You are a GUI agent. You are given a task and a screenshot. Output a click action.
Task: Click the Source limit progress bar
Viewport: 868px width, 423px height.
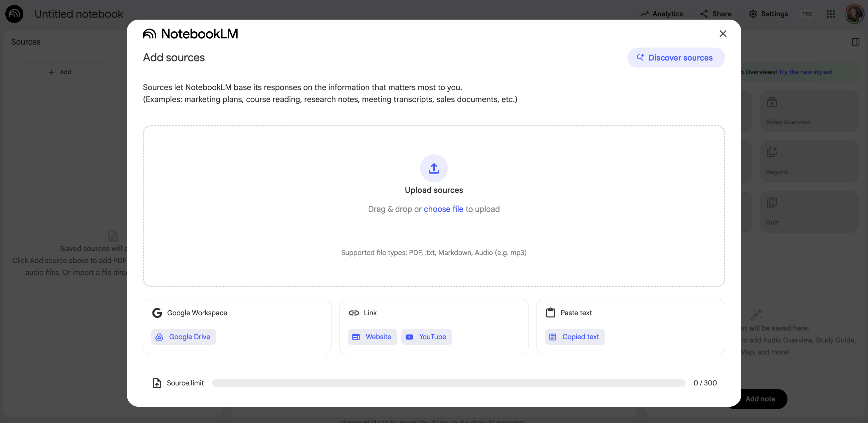click(448, 383)
